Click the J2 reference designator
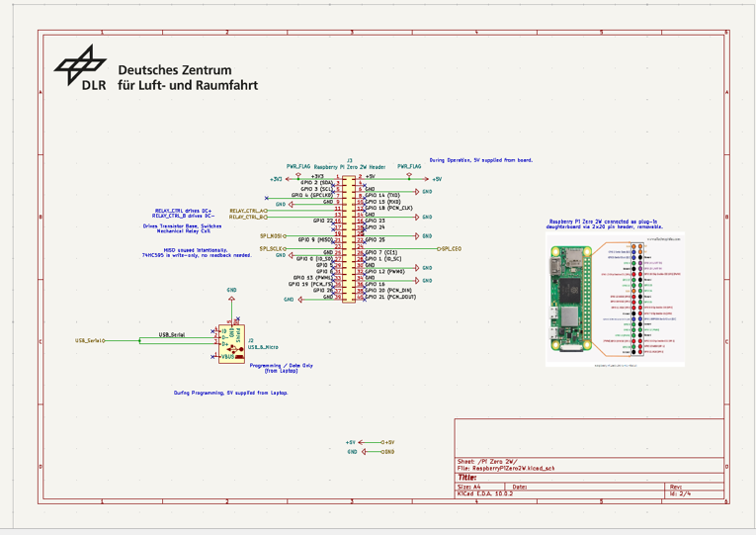The height and width of the screenshot is (535, 756). (251, 340)
